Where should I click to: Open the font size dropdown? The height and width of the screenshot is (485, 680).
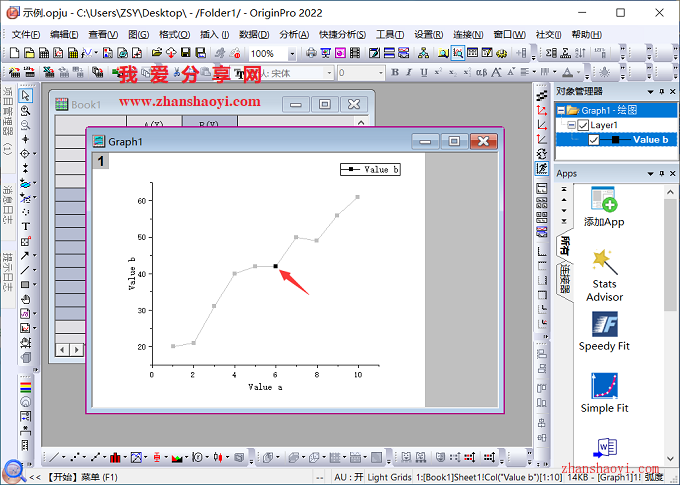(381, 73)
